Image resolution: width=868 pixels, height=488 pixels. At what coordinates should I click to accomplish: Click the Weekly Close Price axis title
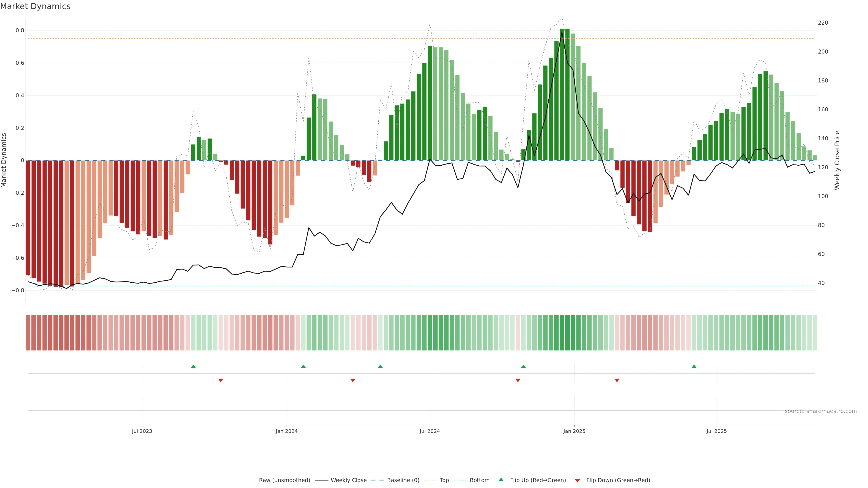(x=837, y=160)
